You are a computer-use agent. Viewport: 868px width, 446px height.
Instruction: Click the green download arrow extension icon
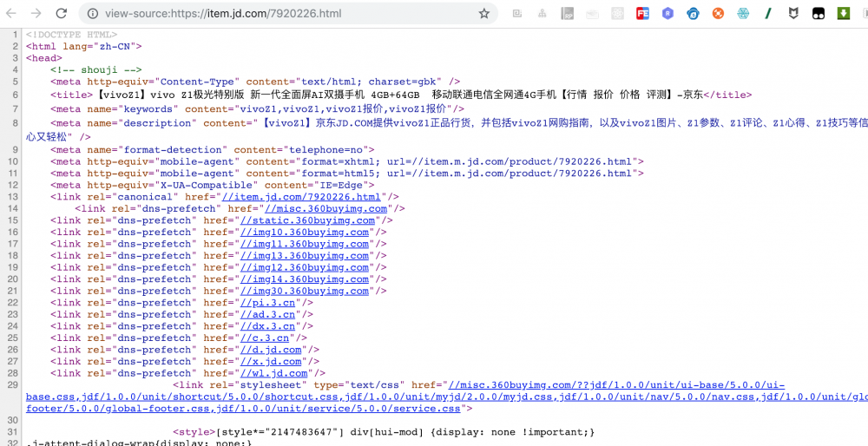click(x=843, y=13)
